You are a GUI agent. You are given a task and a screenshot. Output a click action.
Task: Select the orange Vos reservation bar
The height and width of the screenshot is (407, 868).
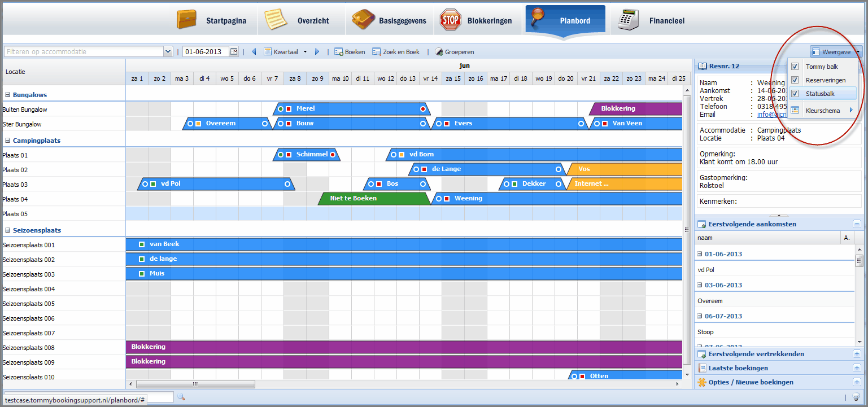tap(625, 169)
